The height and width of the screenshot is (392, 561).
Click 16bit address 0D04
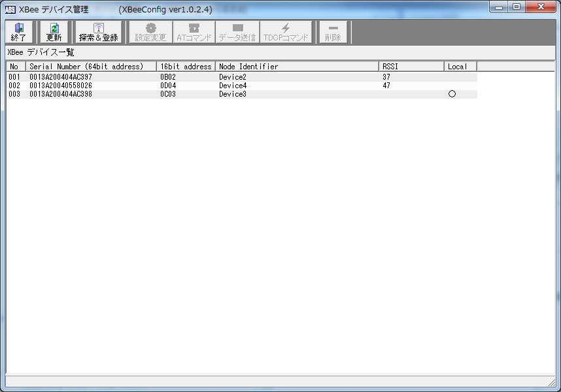pos(168,86)
